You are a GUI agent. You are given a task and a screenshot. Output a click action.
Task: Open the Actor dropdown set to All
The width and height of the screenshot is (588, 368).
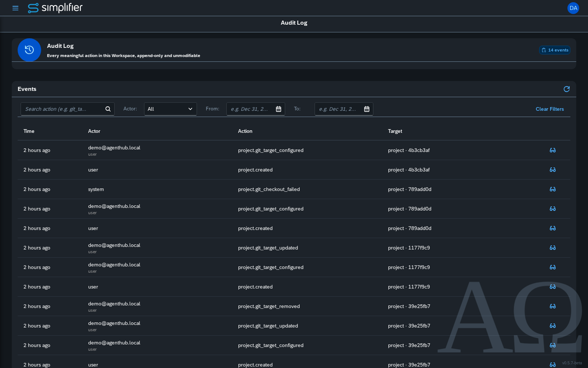(171, 109)
